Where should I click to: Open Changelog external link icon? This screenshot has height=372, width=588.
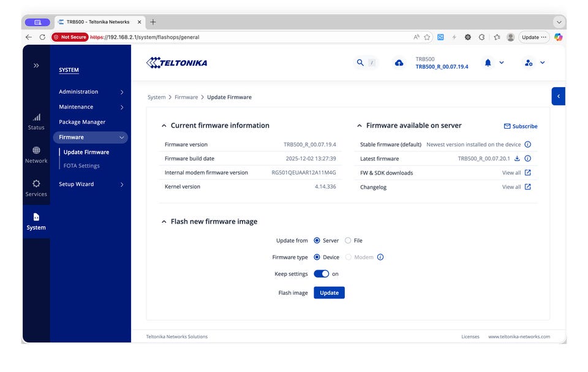527,187
